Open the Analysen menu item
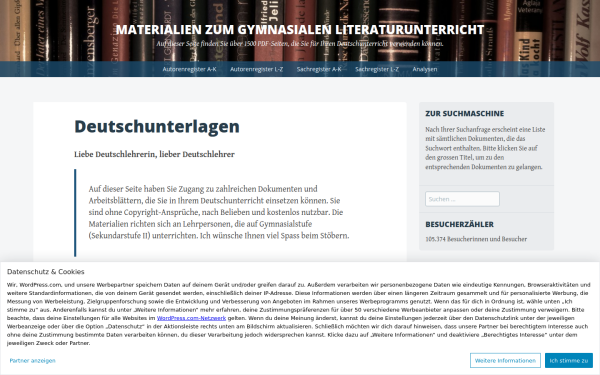The width and height of the screenshot is (600, 375). click(x=424, y=69)
